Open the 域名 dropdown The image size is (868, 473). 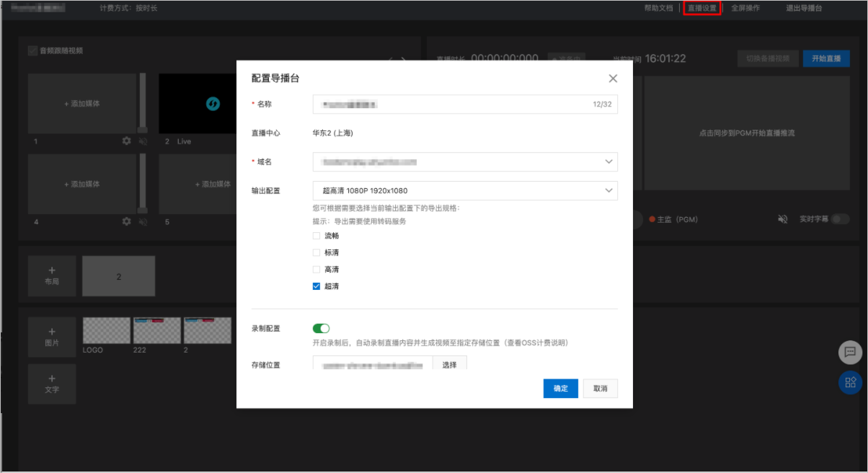coord(465,162)
